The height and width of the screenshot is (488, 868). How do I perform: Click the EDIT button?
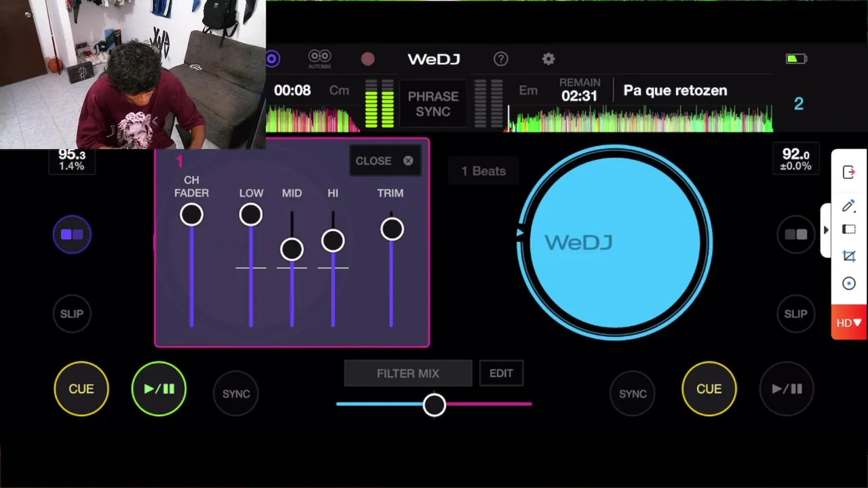501,373
